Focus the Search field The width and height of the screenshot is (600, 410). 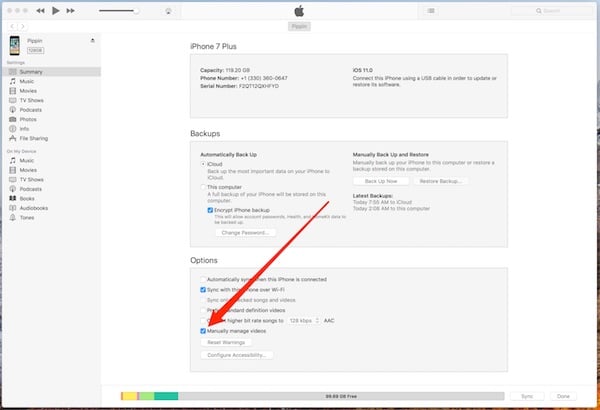(551, 11)
